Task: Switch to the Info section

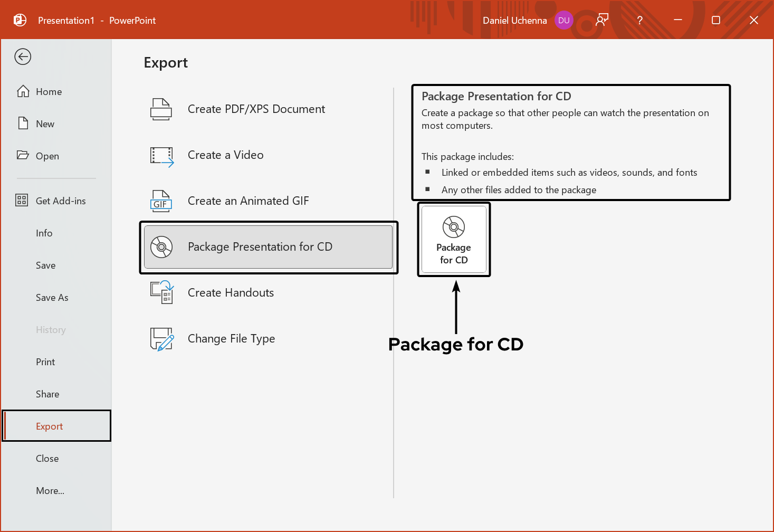Action: pos(44,233)
